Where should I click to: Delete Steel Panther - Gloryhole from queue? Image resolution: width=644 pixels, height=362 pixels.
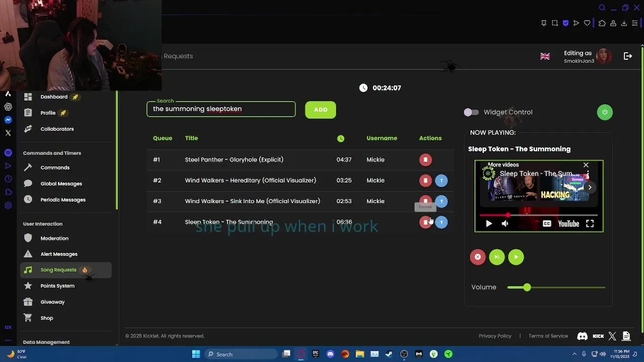[x=425, y=160]
